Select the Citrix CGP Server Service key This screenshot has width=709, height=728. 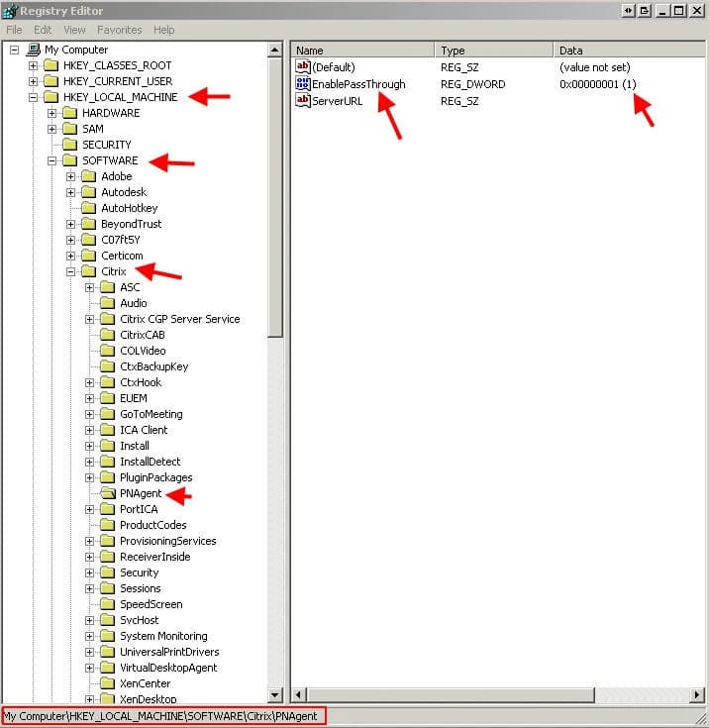coord(179,319)
